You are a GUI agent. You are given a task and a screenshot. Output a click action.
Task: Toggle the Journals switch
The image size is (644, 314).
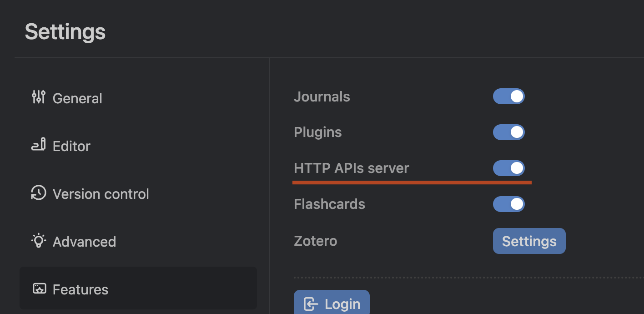(x=509, y=96)
